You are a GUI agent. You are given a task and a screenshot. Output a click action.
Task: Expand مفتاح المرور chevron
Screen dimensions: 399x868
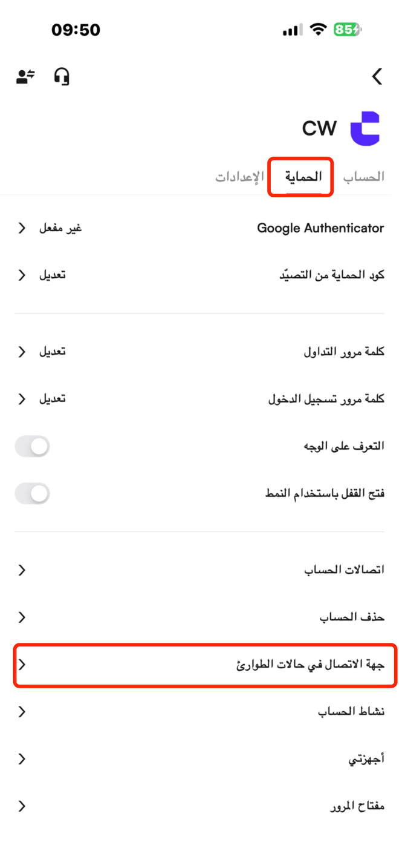22,806
